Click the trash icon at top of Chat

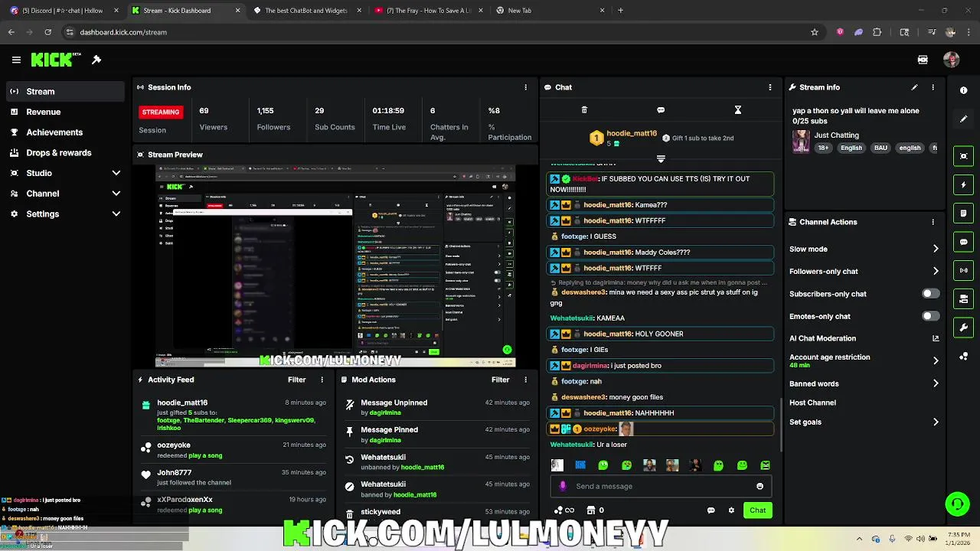click(x=584, y=110)
